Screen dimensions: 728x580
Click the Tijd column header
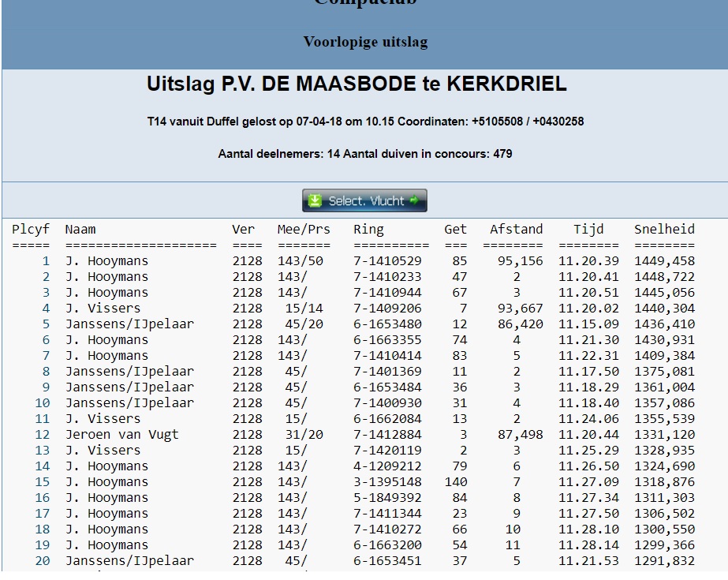click(588, 230)
